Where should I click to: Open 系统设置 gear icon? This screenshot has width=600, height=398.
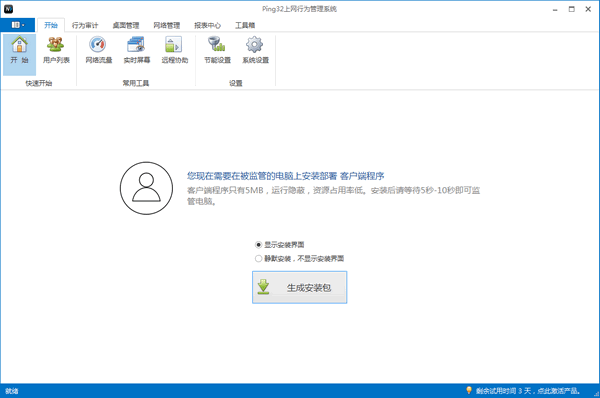coord(255,50)
